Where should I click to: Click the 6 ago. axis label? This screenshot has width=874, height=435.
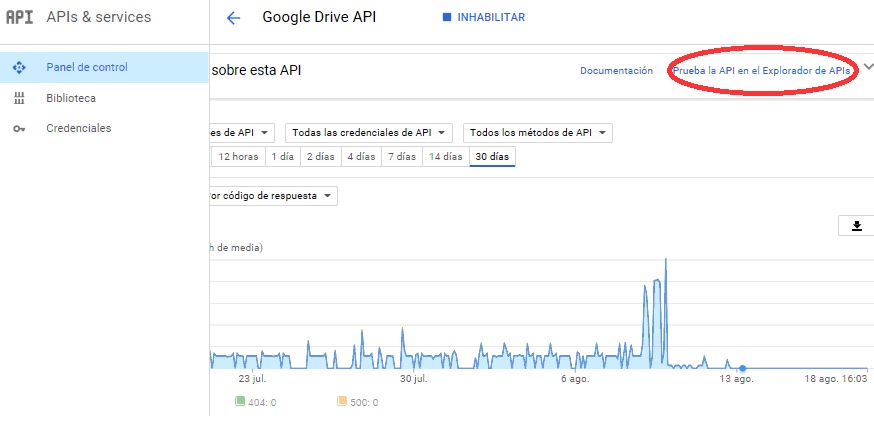point(575,379)
